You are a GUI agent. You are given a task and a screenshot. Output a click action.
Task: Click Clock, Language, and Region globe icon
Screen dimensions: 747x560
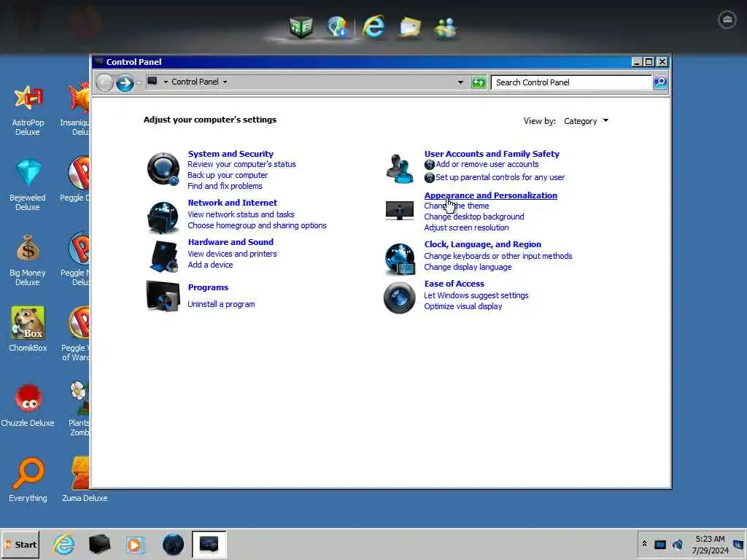pos(399,259)
